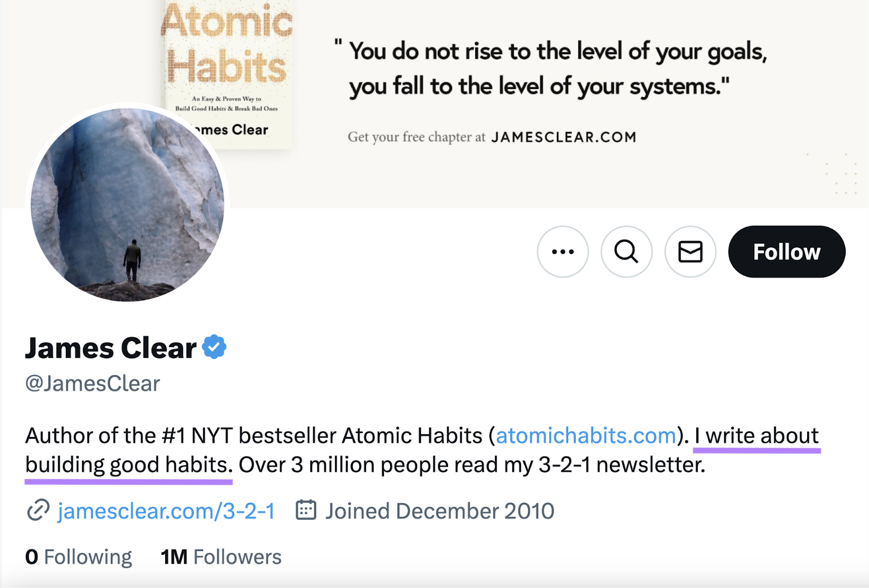View James Clear's 1M Followers list

221,556
